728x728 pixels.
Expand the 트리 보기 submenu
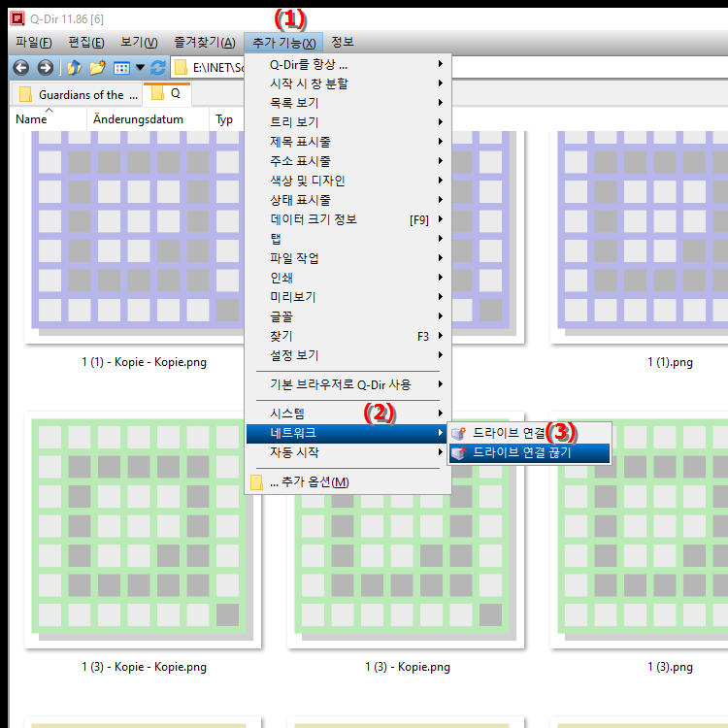pos(348,122)
